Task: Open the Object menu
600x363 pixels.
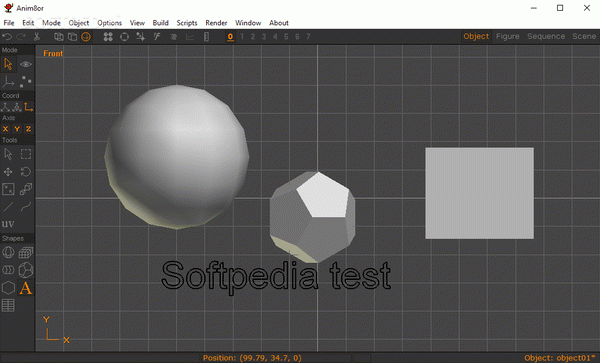Action: 79,23
